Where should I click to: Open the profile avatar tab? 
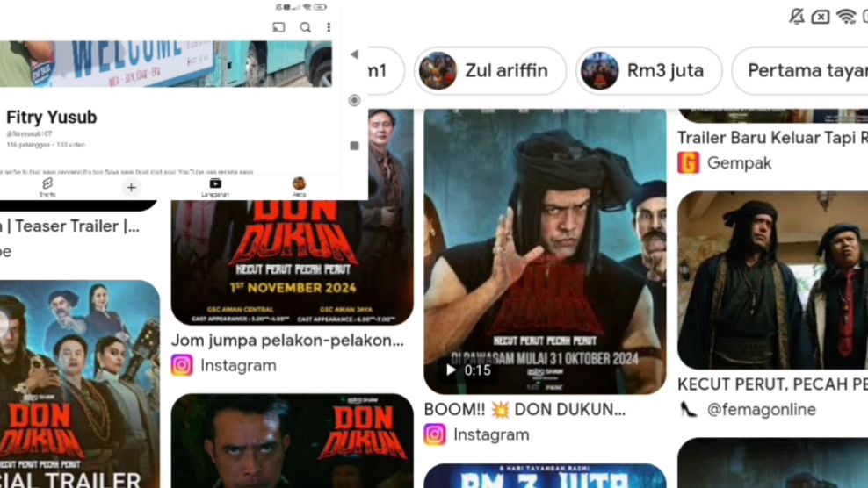[x=299, y=186]
